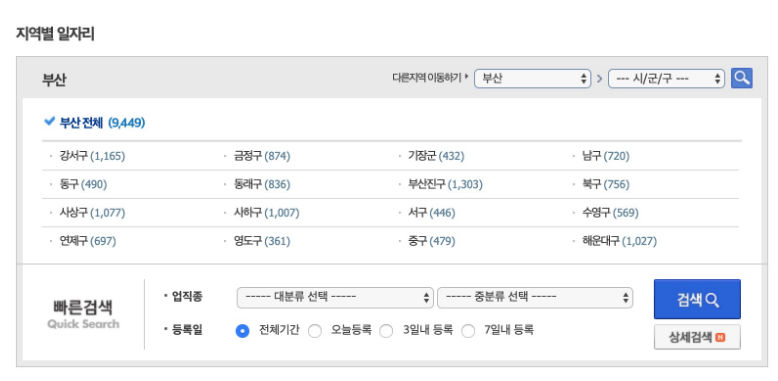778x381 pixels.
Task: Open 부산 전체 job listings
Action: point(102,123)
